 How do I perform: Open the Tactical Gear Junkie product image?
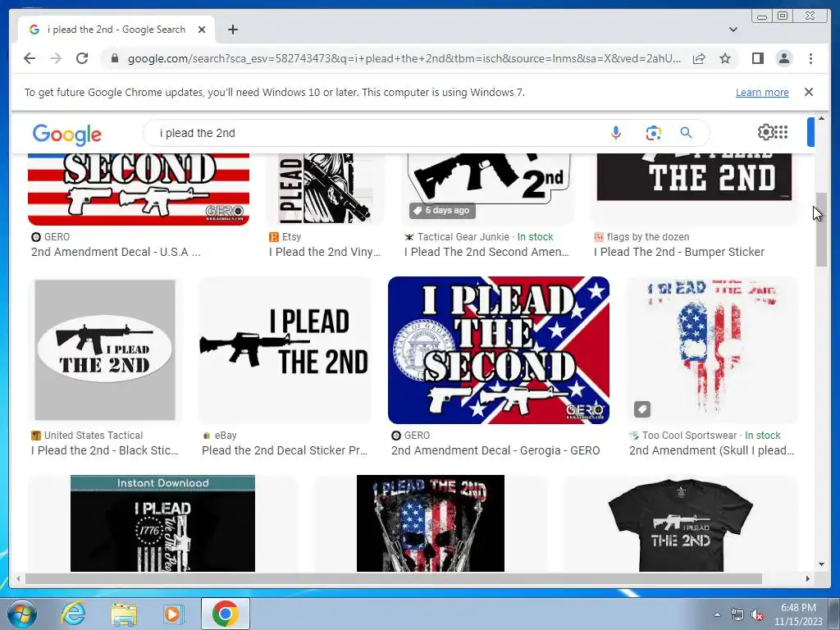click(x=489, y=189)
